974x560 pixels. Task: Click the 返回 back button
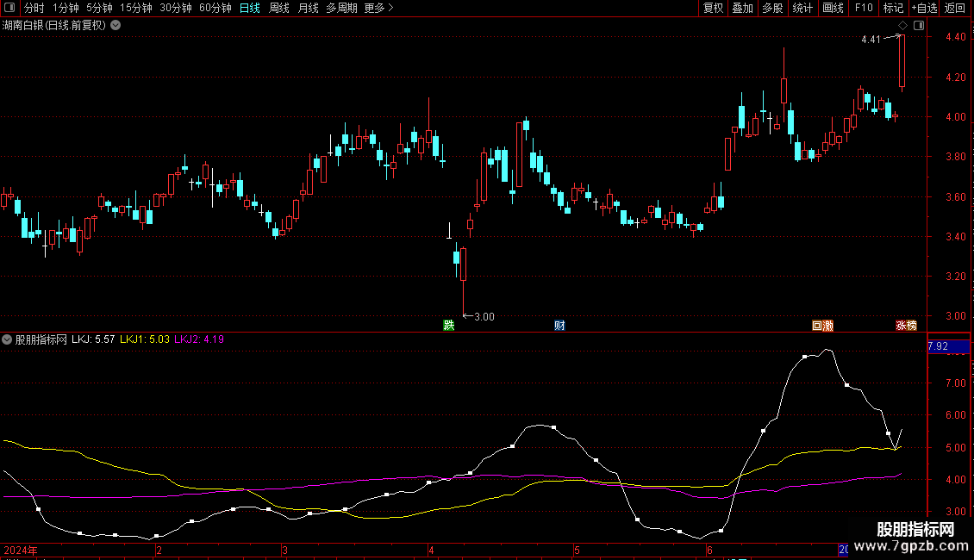pyautogui.click(x=955, y=9)
